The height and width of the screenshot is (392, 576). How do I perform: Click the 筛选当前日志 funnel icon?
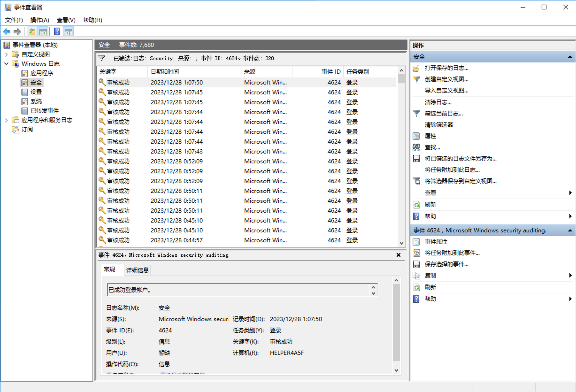pos(416,113)
